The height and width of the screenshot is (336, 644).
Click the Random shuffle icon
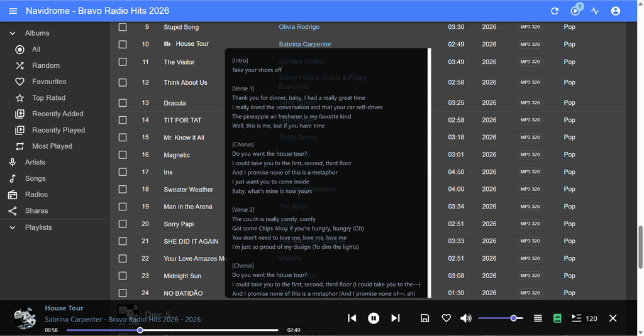point(19,66)
